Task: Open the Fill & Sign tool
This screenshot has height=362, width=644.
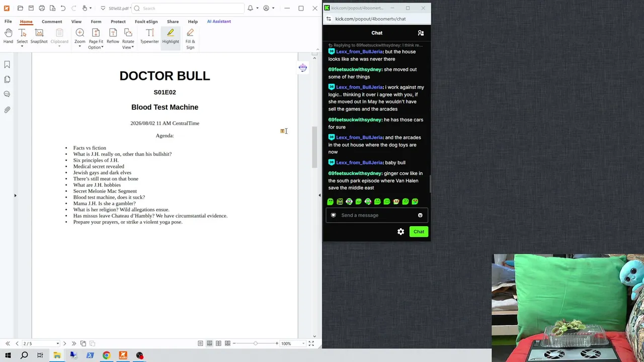Action: coord(190,39)
